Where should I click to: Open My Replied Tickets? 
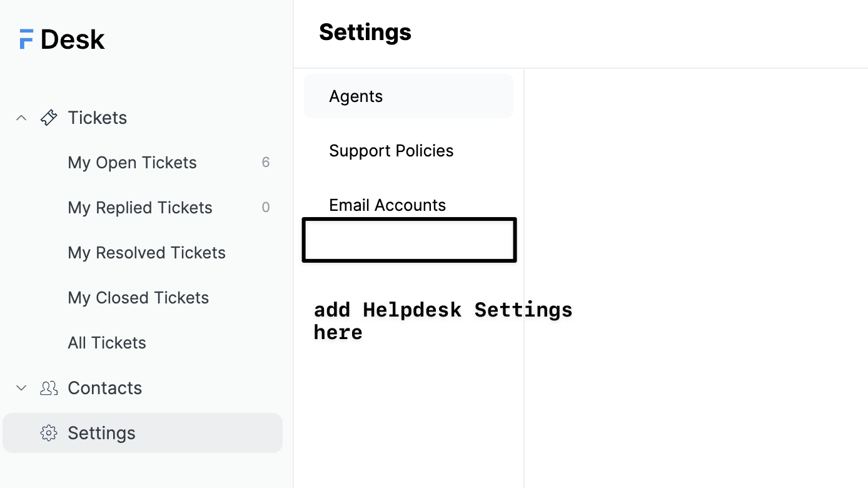(x=139, y=207)
